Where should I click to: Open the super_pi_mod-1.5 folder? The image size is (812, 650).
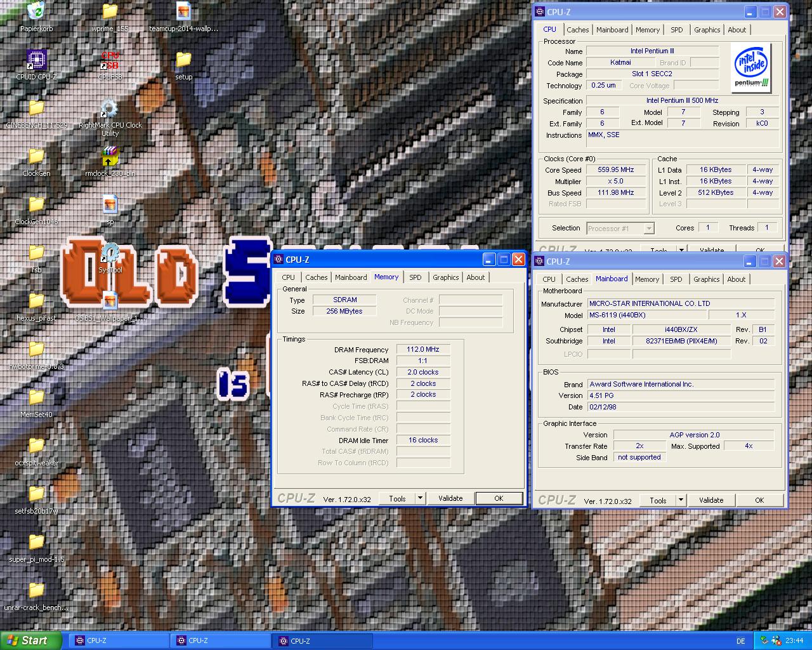(x=36, y=542)
